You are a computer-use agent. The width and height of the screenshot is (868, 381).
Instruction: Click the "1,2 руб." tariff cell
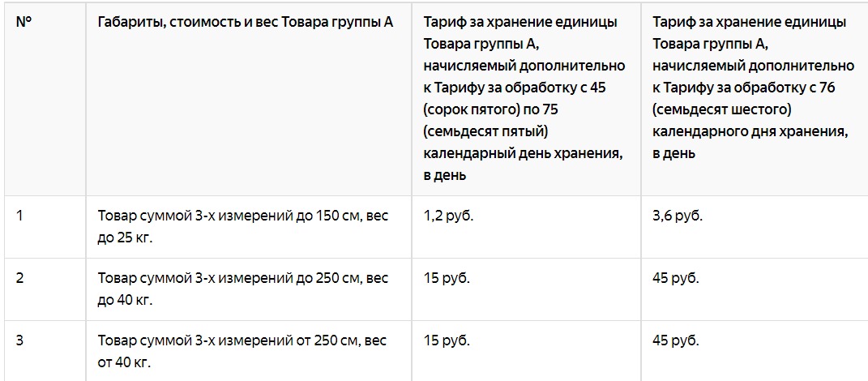(x=448, y=216)
